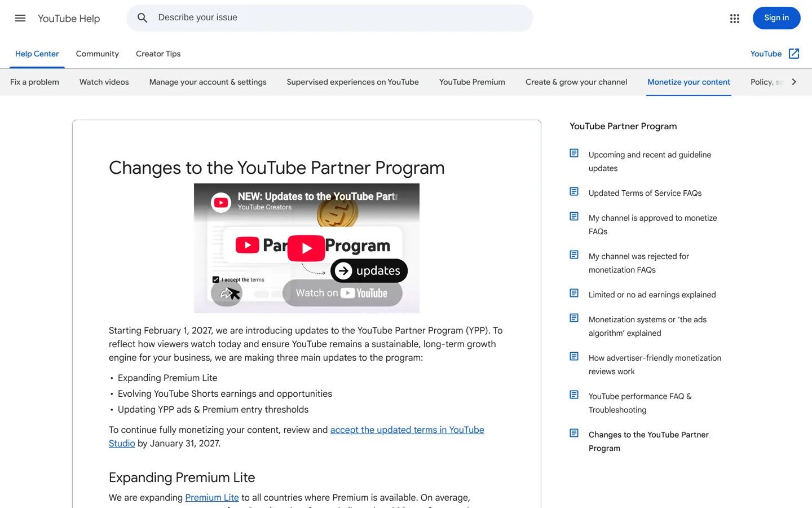Select Monetize your content category

coord(689,82)
